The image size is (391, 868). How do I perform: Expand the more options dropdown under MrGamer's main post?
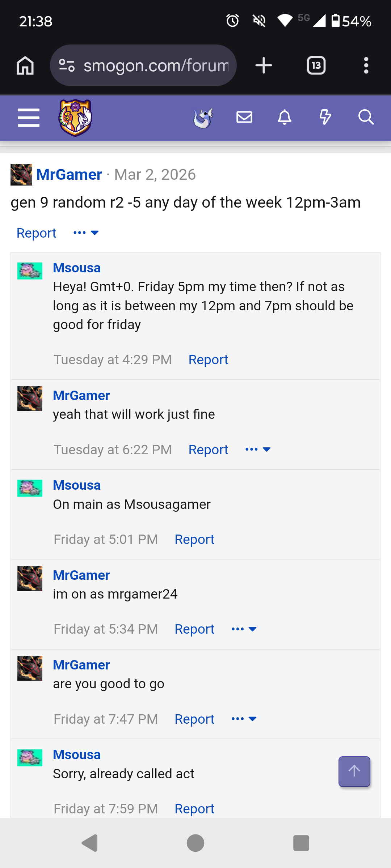[x=86, y=233]
